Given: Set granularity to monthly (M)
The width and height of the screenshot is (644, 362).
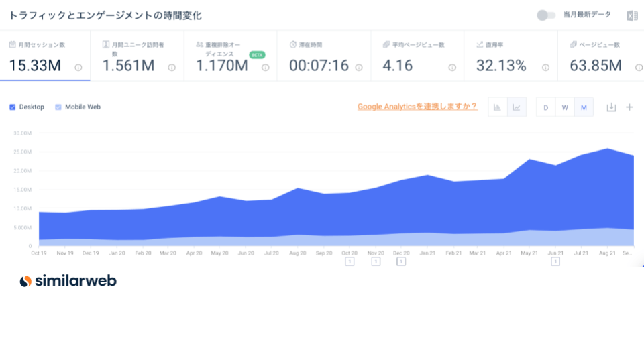Looking at the screenshot, I should [584, 107].
